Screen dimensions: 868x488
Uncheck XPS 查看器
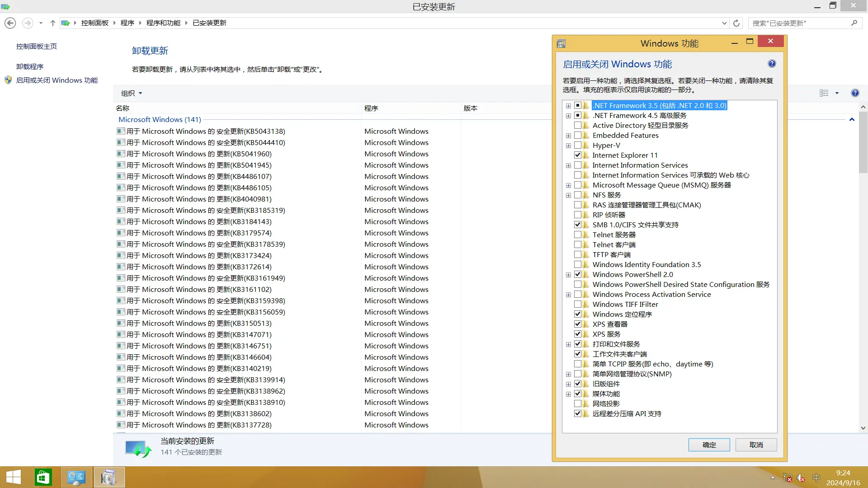click(x=578, y=324)
